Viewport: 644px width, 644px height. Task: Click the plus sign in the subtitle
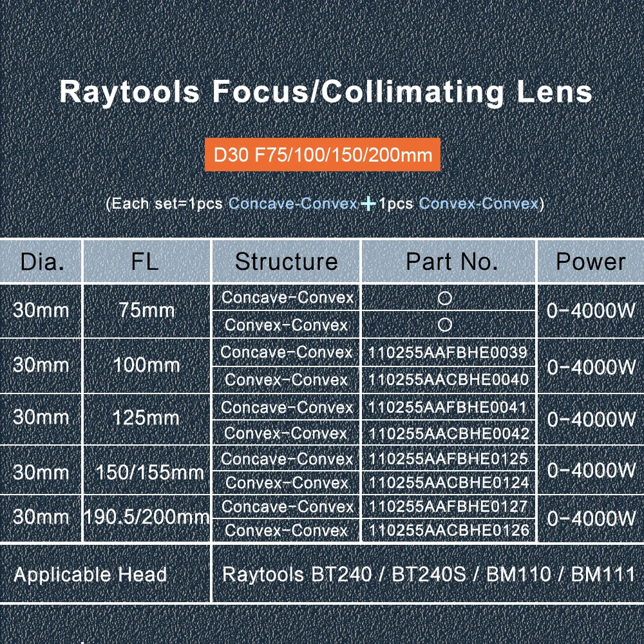click(368, 204)
